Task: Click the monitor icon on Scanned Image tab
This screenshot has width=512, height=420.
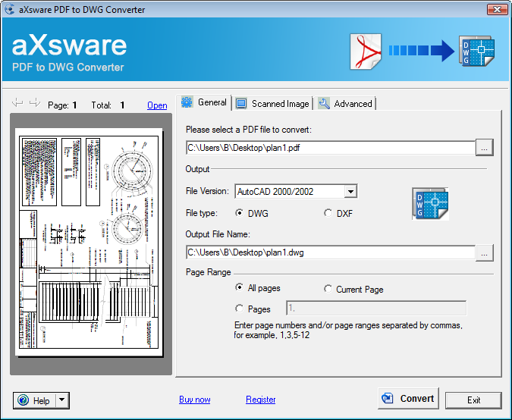Action: point(241,104)
